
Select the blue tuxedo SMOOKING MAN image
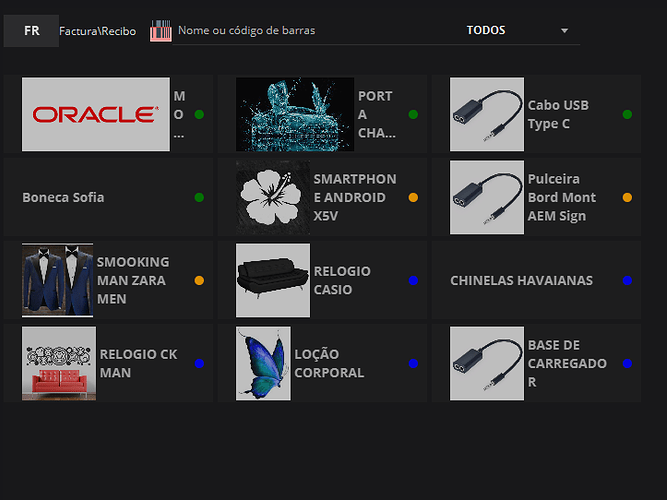57,280
